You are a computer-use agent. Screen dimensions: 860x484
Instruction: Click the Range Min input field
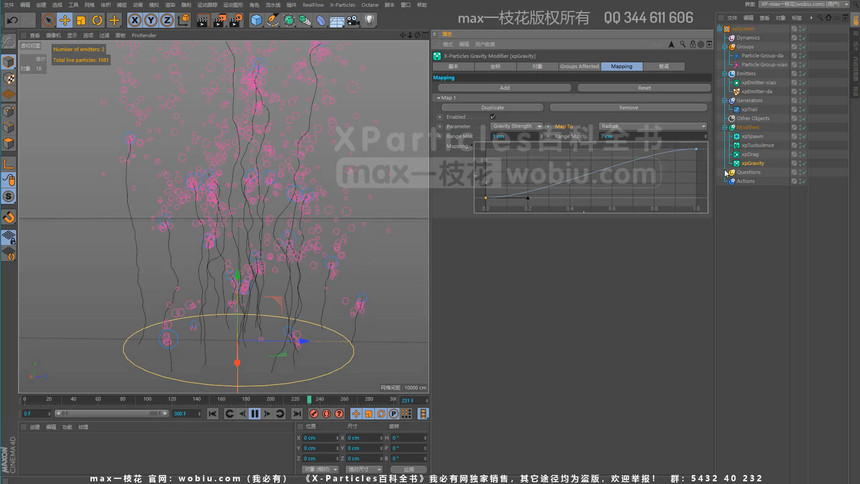click(515, 136)
